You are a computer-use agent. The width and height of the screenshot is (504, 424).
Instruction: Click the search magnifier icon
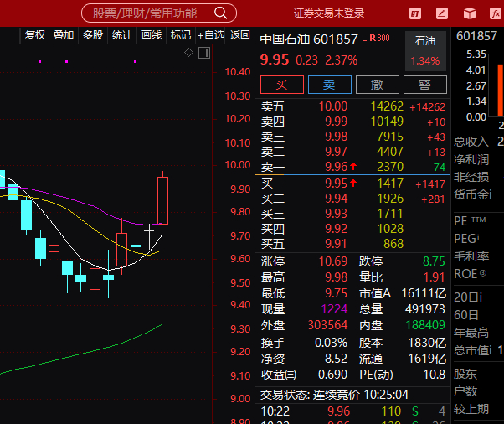[220, 13]
